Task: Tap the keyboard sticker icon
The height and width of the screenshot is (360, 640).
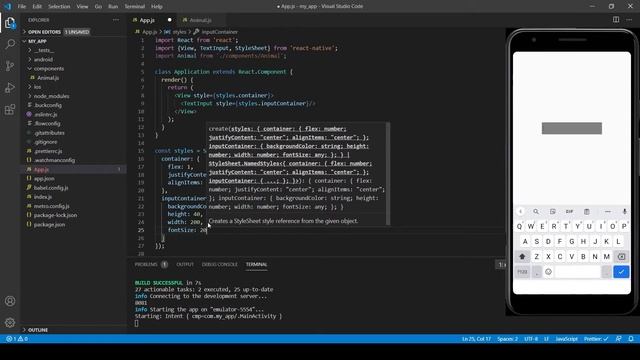Action: pos(553,211)
